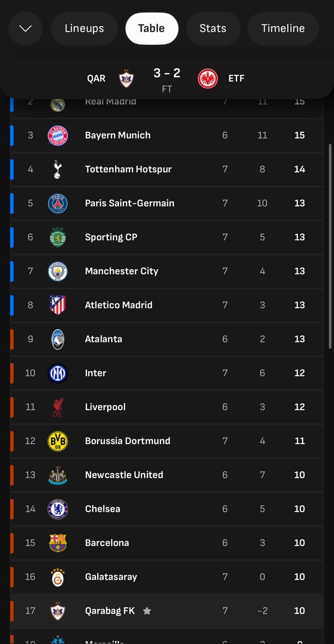The height and width of the screenshot is (644, 334).
Task: Open the Timeline tab
Action: coord(283,29)
